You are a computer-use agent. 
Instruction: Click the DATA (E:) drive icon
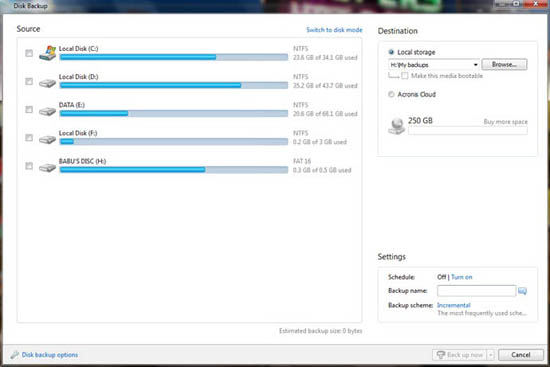point(47,111)
